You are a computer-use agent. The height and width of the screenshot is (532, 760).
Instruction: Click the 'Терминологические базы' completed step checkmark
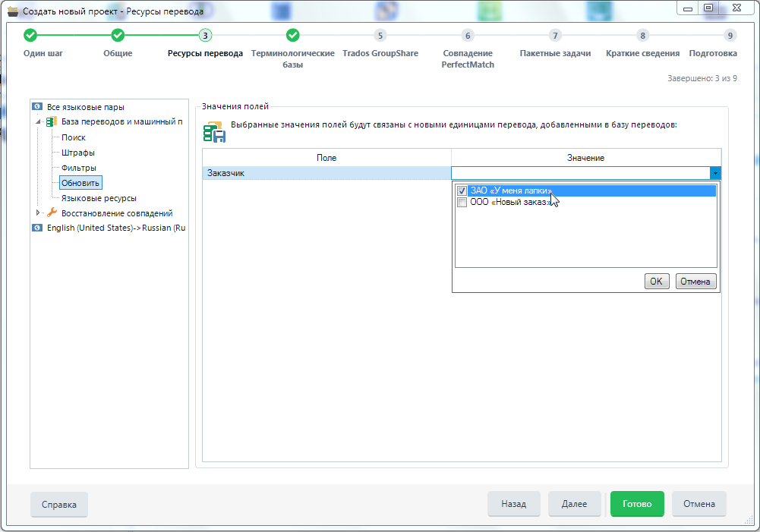tap(292, 35)
